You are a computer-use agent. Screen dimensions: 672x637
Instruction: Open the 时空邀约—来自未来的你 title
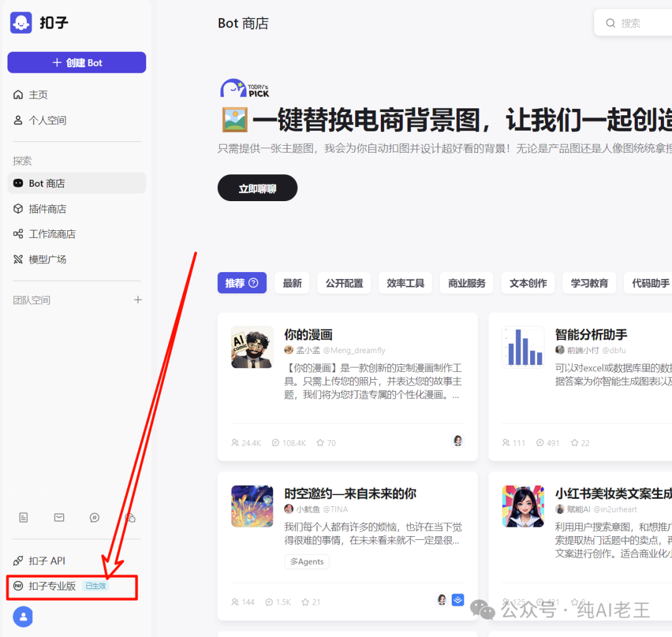[350, 494]
